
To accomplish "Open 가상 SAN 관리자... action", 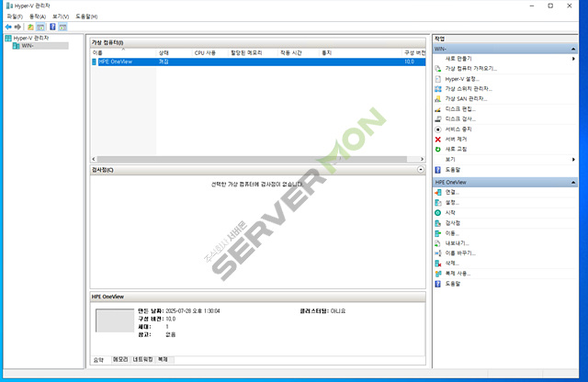I will 466,99.
